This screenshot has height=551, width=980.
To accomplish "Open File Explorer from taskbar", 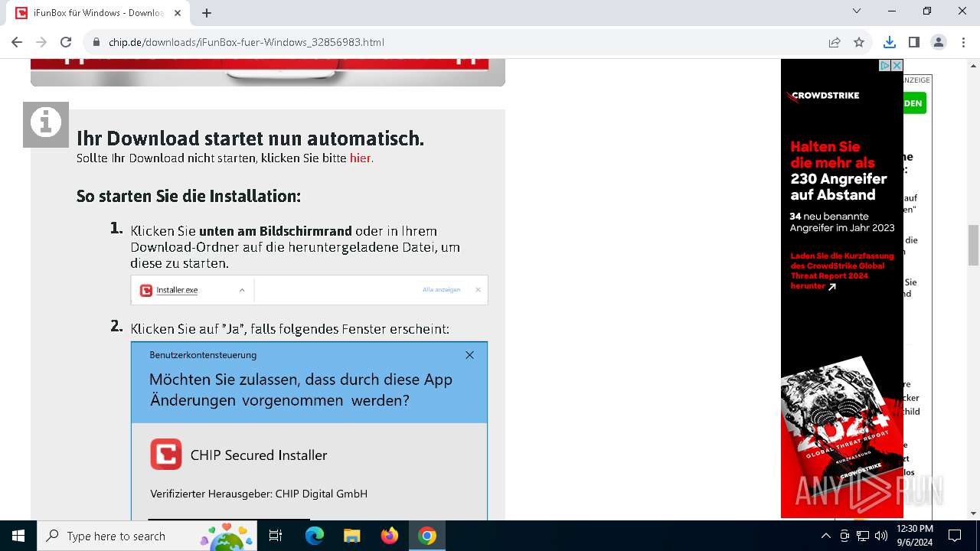I will [x=351, y=536].
